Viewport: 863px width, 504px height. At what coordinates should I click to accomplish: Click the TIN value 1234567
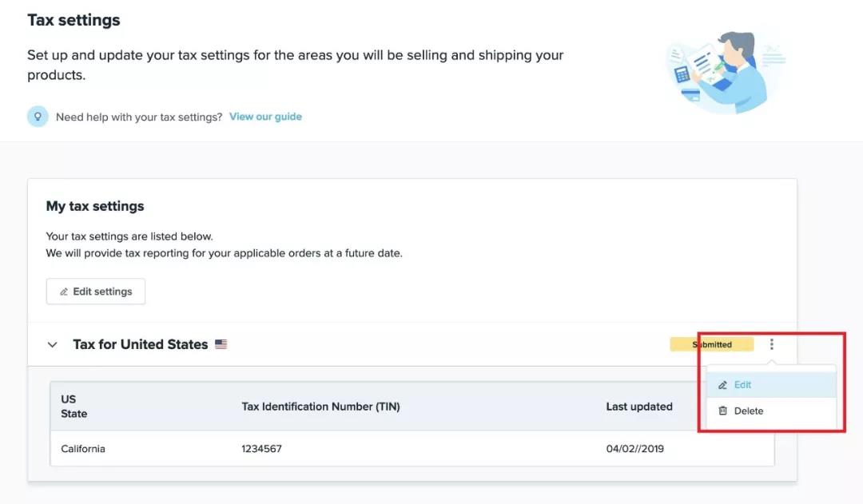tap(261, 449)
